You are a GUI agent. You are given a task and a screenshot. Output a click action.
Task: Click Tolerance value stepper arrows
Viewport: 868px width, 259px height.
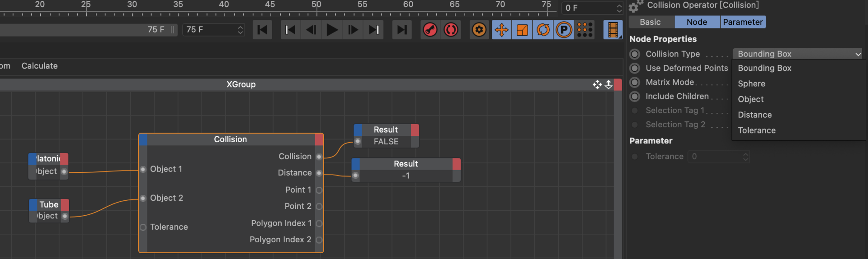(x=745, y=157)
